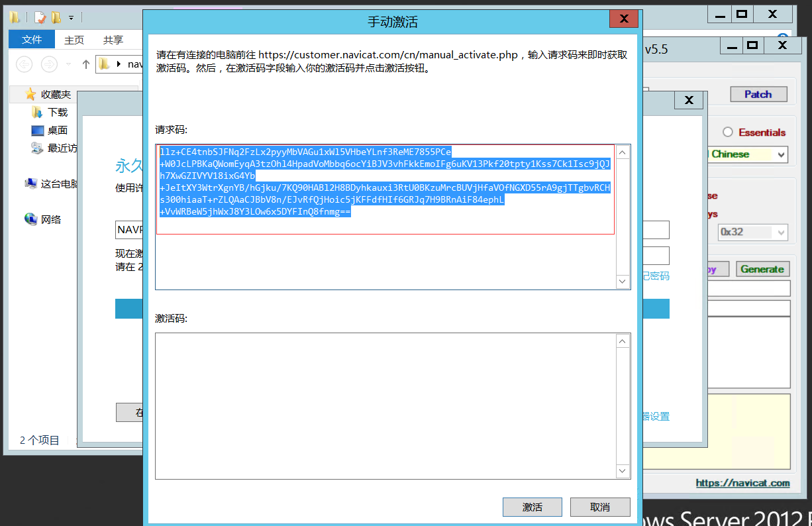Viewport: 812px width, 526px height.
Task: Click up arrow of 请求码 scrollbar
Action: click(x=623, y=152)
